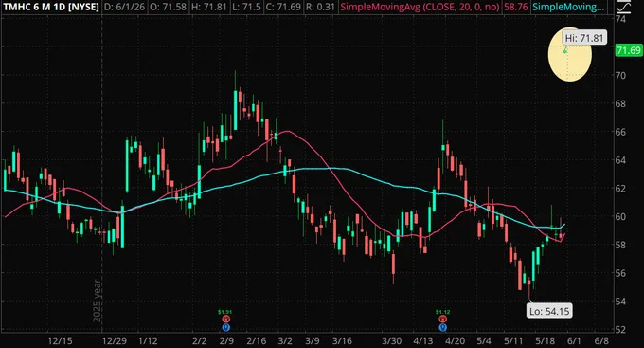Click the 2/2 date on time axis
The image size is (644, 348).
click(x=199, y=341)
